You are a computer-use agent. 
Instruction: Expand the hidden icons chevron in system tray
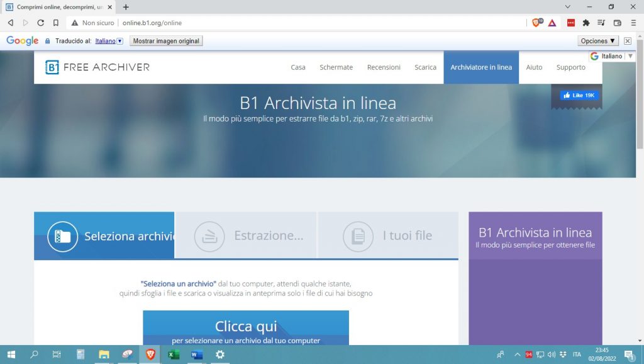[x=517, y=355]
